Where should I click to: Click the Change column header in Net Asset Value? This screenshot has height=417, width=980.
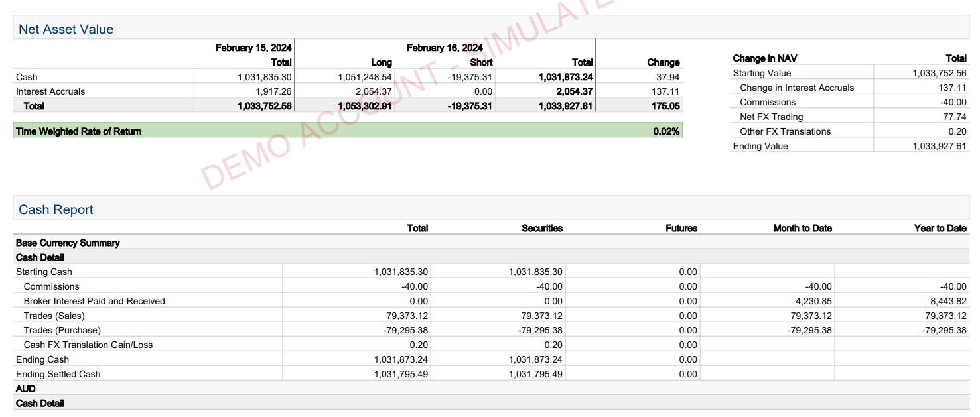(x=664, y=62)
